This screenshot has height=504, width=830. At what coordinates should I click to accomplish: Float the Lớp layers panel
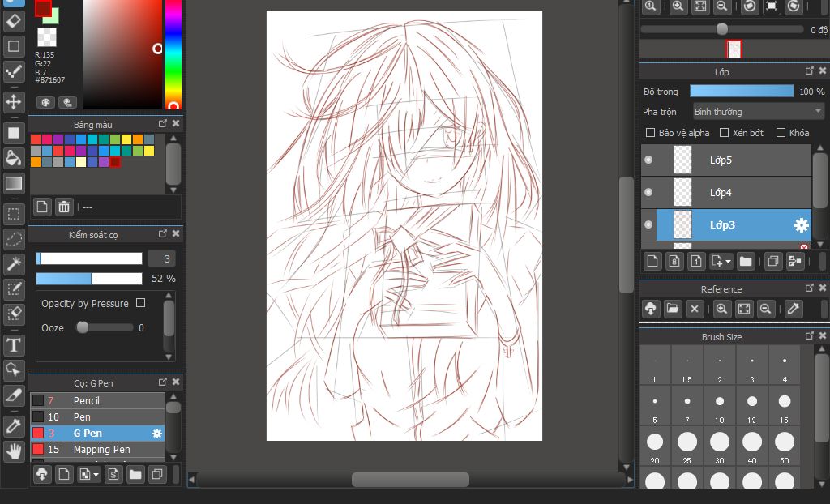[x=810, y=70]
